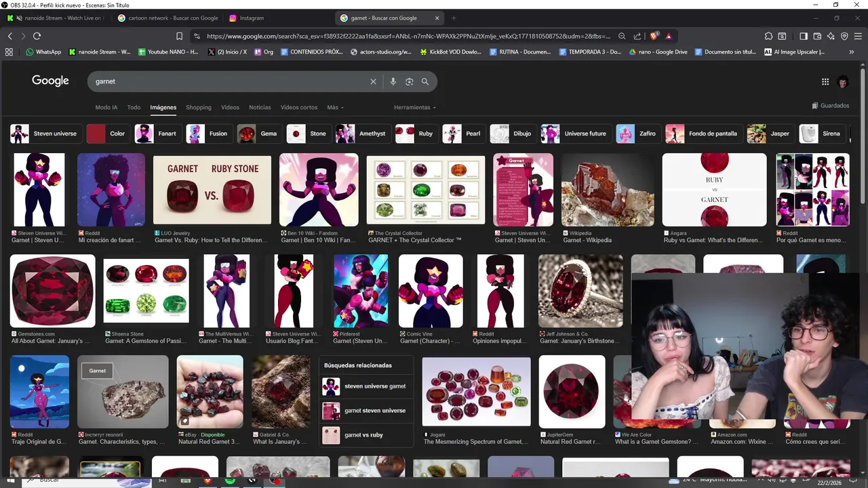Click the Windows Start button
868x488 pixels.
[10, 481]
